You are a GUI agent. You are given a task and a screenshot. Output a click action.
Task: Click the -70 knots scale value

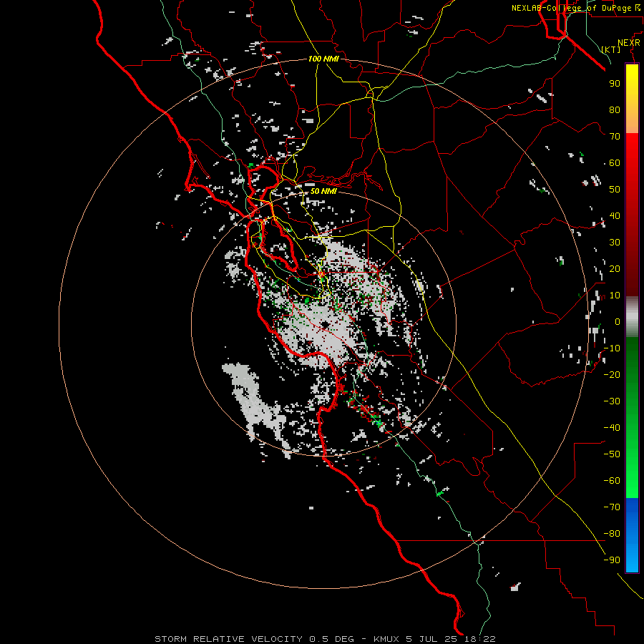(612, 507)
